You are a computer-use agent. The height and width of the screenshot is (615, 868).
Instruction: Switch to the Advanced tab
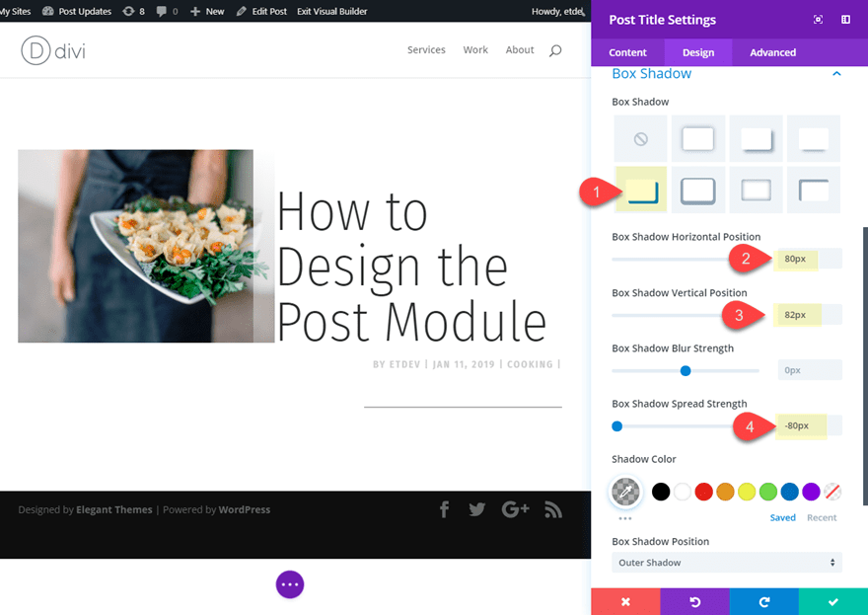pos(772,52)
